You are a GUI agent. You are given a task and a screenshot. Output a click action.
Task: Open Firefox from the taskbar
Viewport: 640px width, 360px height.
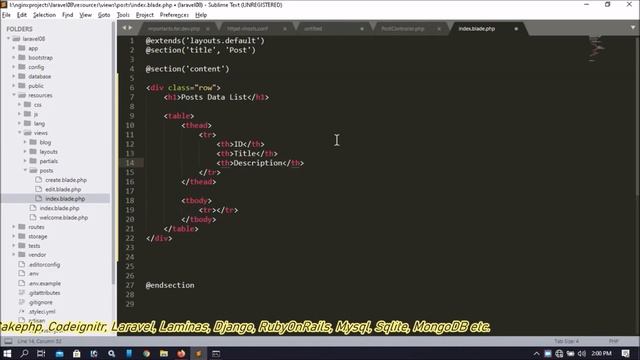[181, 353]
